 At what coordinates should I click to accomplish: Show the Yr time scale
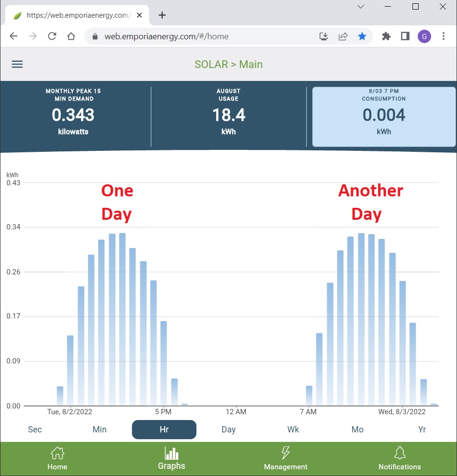422,429
